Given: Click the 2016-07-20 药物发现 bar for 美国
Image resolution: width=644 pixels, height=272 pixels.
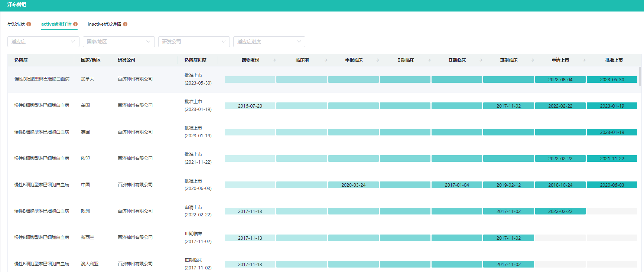Looking at the screenshot, I should 250,106.
